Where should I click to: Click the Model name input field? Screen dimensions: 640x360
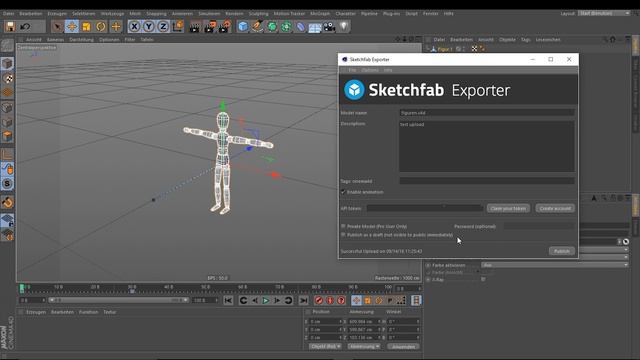pyautogui.click(x=487, y=113)
